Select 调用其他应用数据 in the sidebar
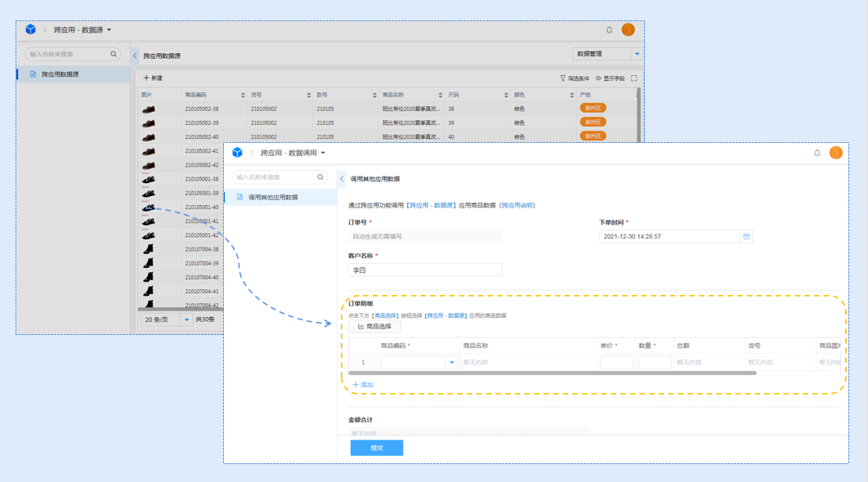 [273, 198]
